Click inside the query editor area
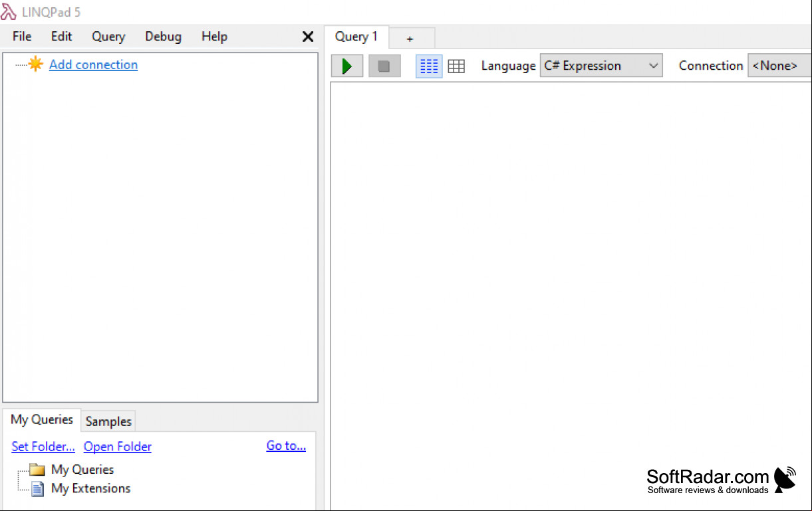Screen dimensions: 812x511 571,296
